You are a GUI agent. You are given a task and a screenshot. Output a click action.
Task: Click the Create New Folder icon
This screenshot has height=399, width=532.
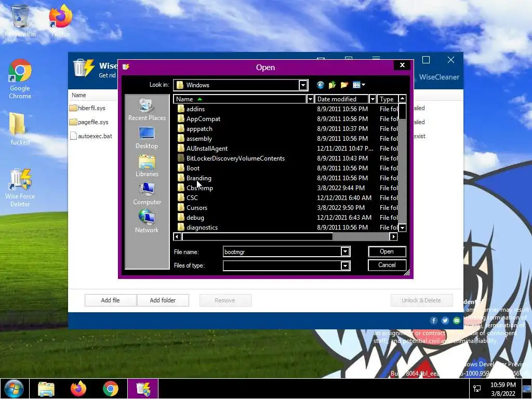344,85
